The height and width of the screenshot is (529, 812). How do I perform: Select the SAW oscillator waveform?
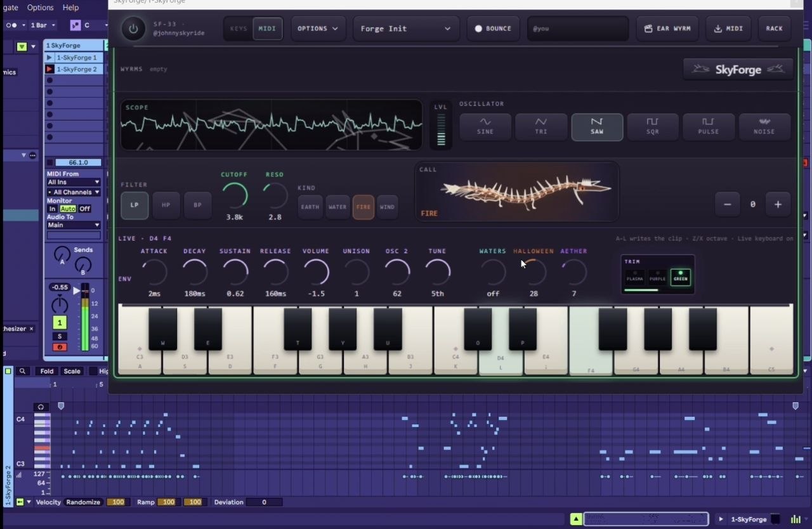click(x=597, y=127)
